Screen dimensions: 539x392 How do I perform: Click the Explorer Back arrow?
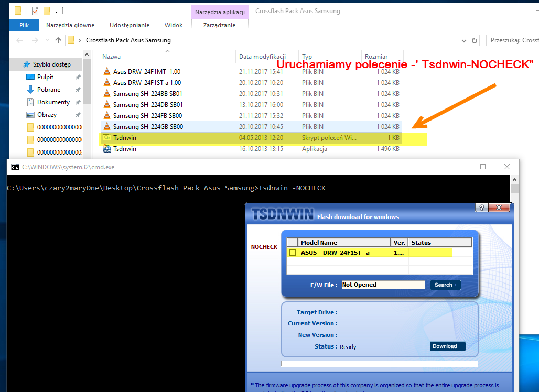coord(19,40)
